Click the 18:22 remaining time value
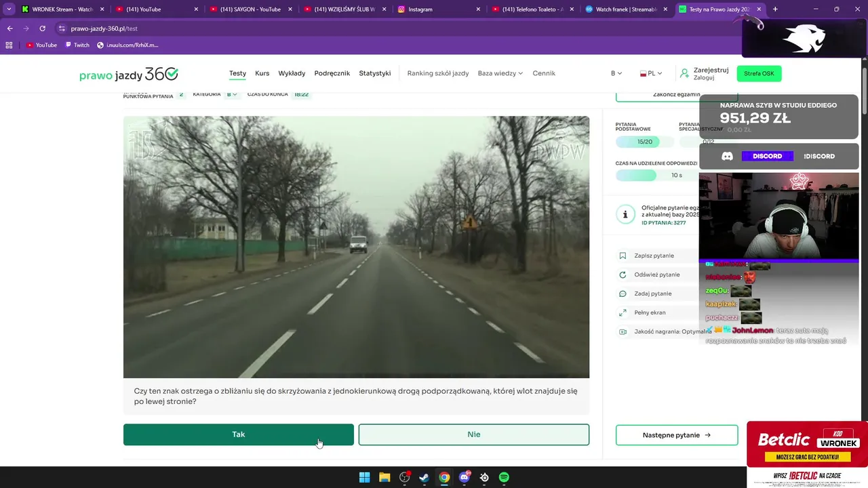This screenshot has height=488, width=868. point(302,94)
